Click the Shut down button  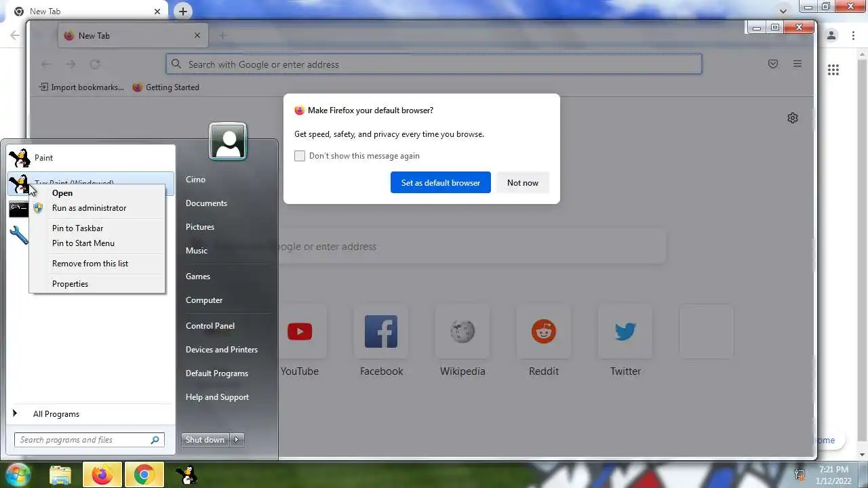[205, 440]
